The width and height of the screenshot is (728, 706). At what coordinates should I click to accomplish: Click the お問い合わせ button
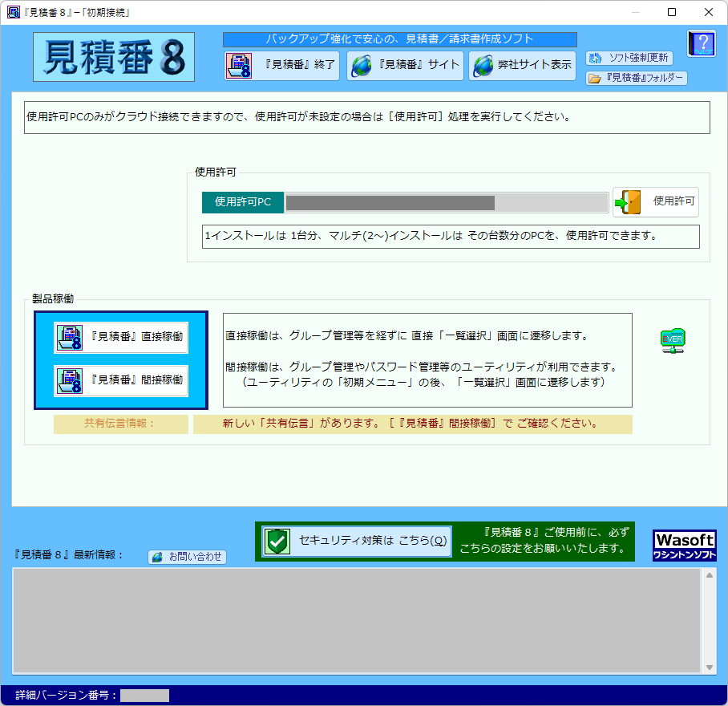(x=187, y=557)
